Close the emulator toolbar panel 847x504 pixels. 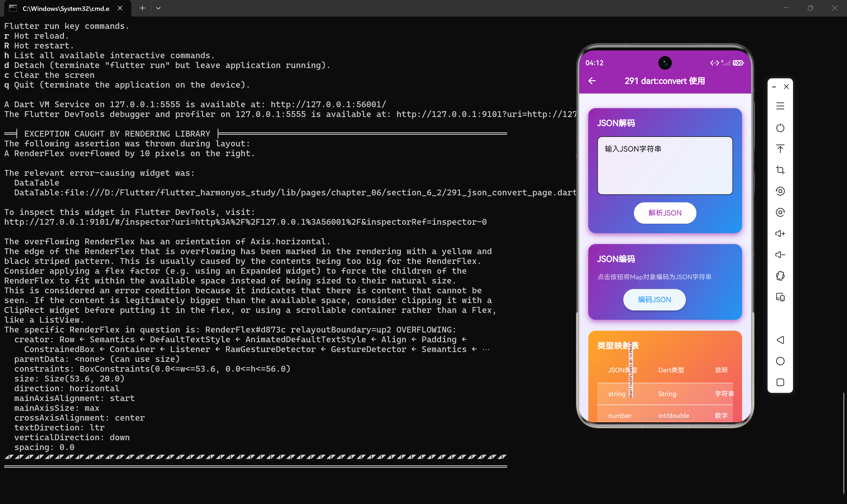[x=786, y=87]
